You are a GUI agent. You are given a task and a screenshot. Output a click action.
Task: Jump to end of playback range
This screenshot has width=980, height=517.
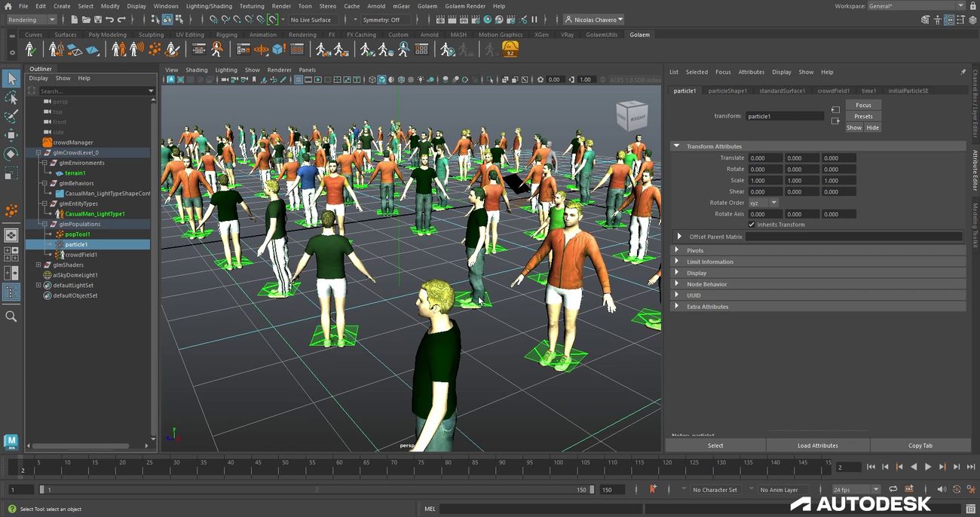pyautogui.click(x=970, y=467)
